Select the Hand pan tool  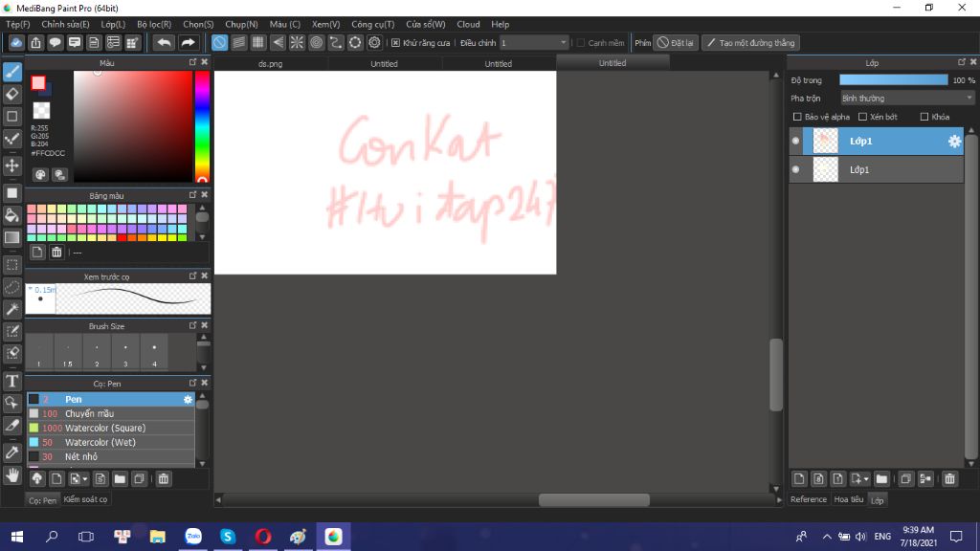click(x=11, y=475)
